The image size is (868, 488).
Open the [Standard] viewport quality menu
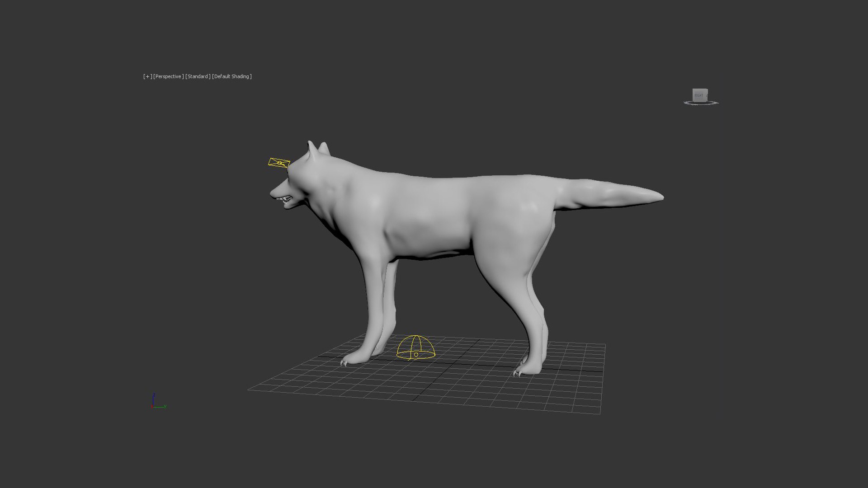pyautogui.click(x=198, y=76)
